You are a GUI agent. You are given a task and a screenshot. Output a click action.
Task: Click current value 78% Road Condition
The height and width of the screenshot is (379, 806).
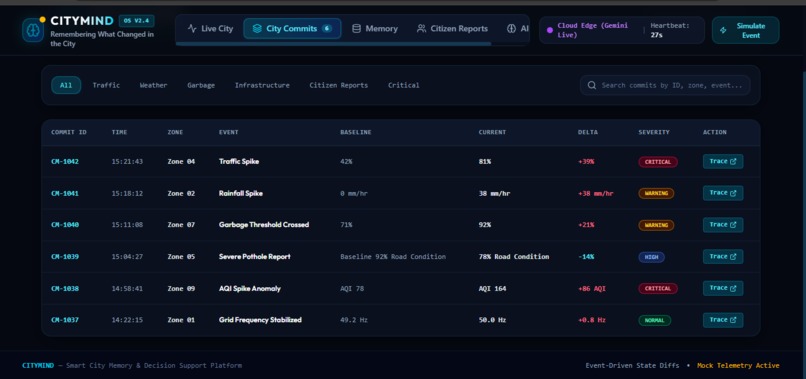[x=514, y=257]
